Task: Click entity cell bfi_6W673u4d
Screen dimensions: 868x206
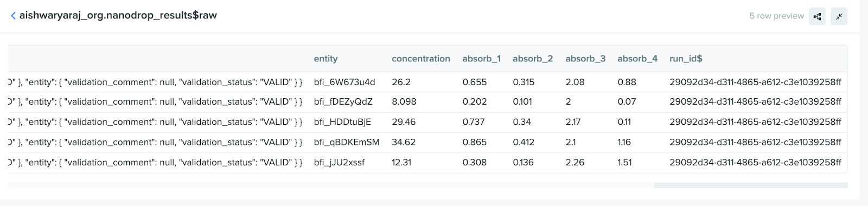Action: pyautogui.click(x=344, y=82)
